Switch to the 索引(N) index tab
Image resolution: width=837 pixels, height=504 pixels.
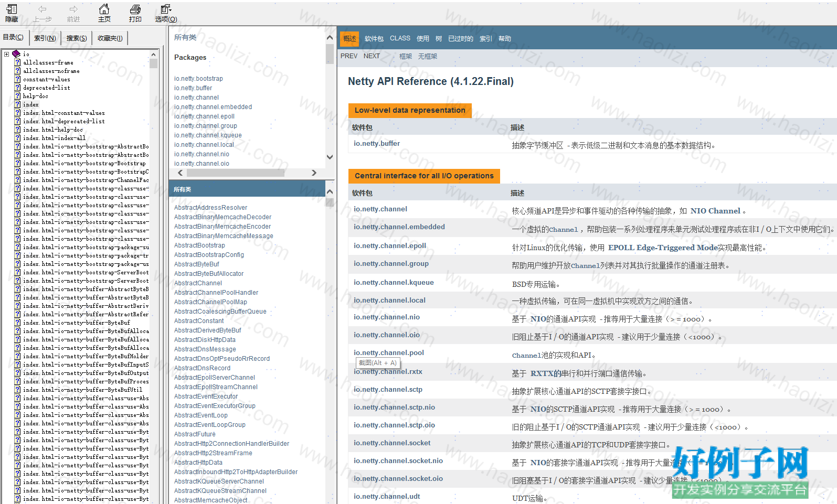click(x=45, y=38)
